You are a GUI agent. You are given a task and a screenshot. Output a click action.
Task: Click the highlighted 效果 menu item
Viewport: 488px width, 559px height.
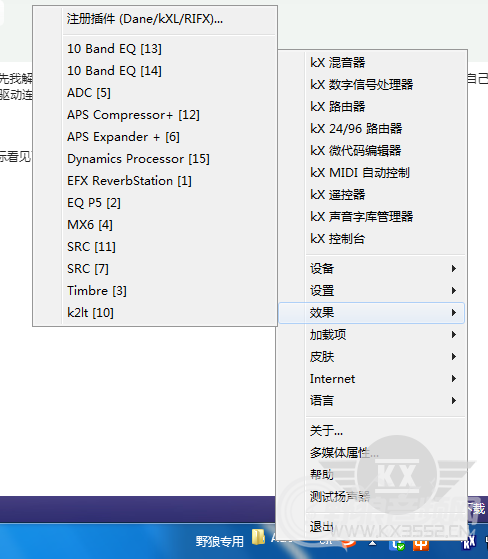point(371,313)
